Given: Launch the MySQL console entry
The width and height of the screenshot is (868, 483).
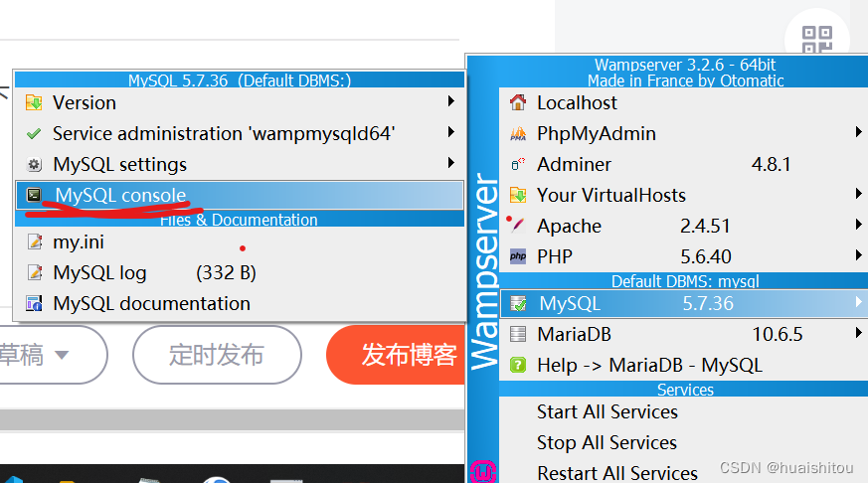Looking at the screenshot, I should (x=240, y=195).
